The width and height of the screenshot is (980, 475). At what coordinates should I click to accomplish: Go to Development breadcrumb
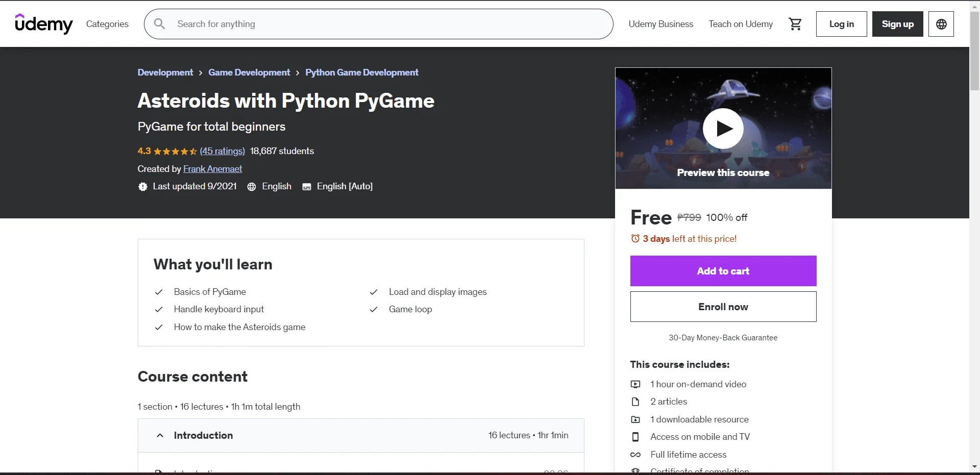165,72
